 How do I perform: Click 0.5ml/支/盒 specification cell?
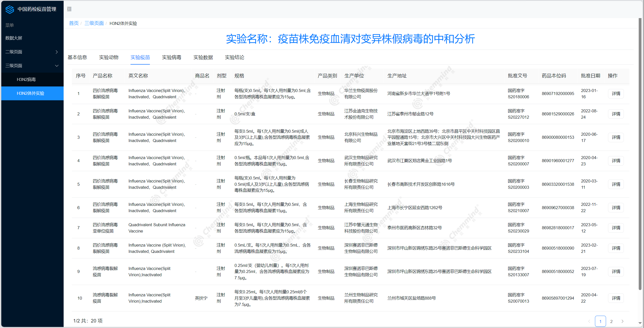(245, 114)
